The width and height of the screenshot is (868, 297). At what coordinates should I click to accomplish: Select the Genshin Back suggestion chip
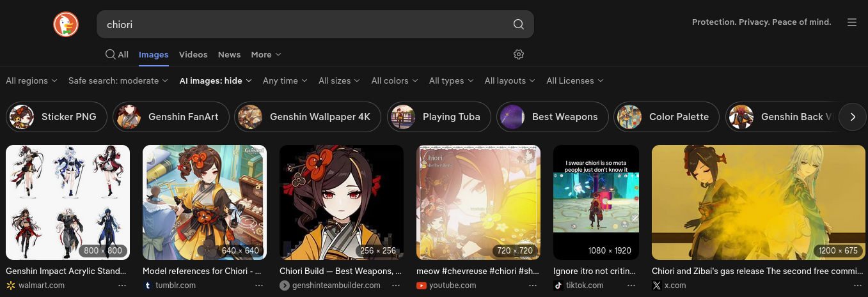tap(782, 117)
